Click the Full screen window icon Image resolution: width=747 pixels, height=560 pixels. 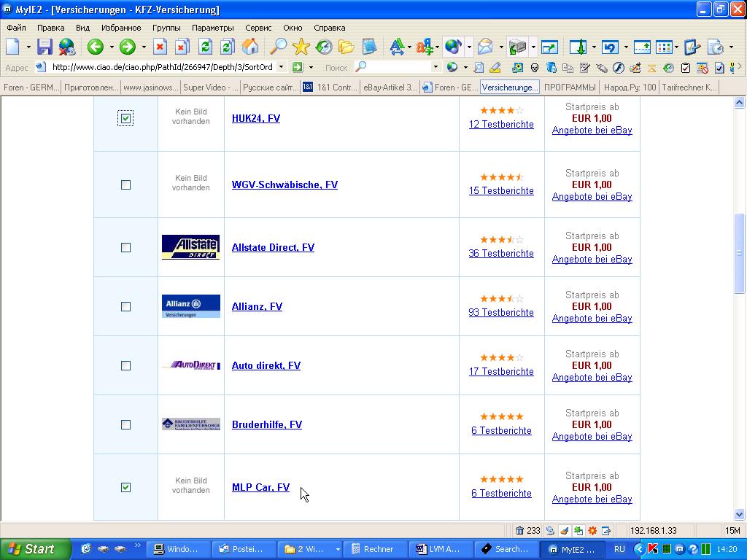point(549,47)
